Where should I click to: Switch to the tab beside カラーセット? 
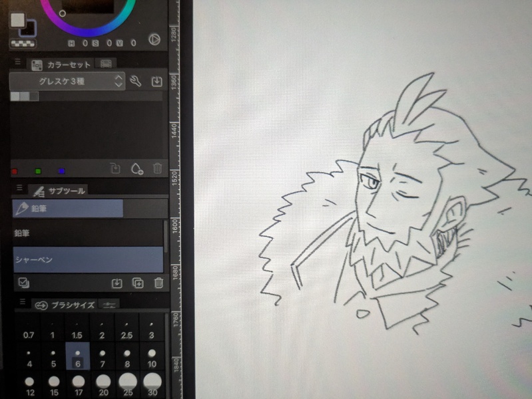pyautogui.click(x=106, y=63)
